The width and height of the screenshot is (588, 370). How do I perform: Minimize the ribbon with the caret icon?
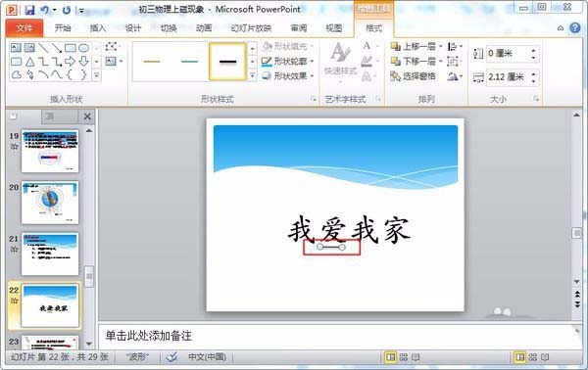561,28
